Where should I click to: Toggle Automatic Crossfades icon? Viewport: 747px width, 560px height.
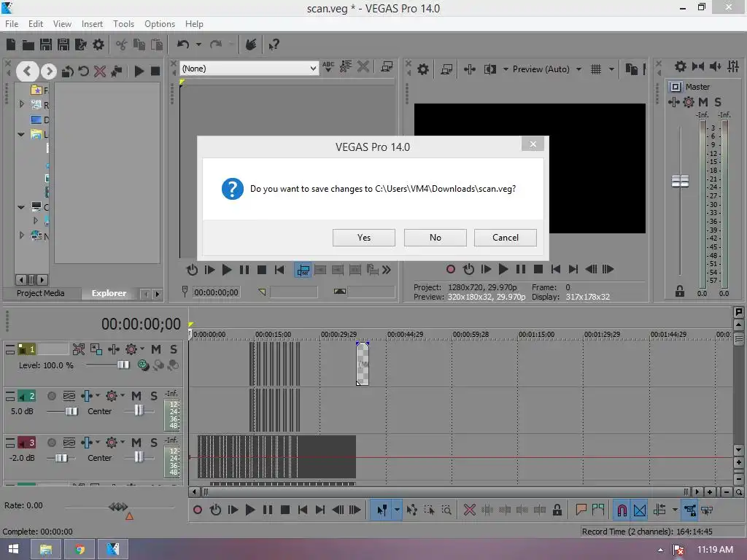click(x=640, y=510)
